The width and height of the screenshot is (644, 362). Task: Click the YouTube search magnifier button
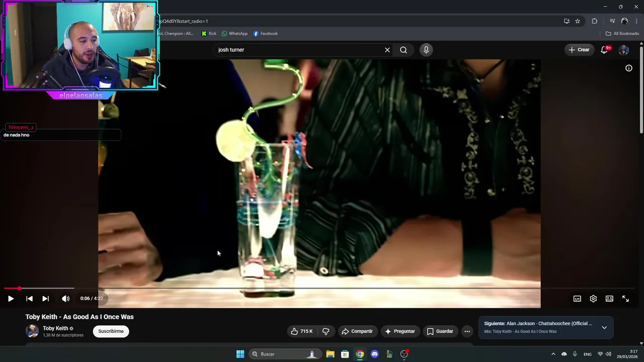404,50
